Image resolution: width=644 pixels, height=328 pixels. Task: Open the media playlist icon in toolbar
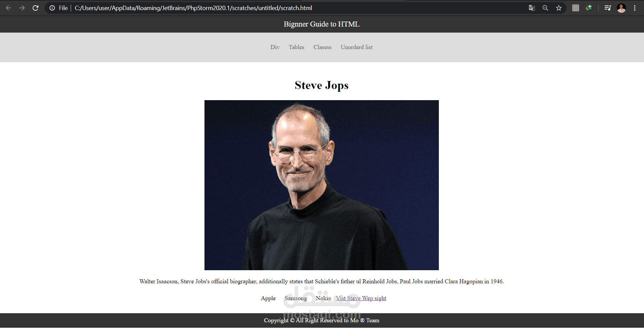(607, 8)
